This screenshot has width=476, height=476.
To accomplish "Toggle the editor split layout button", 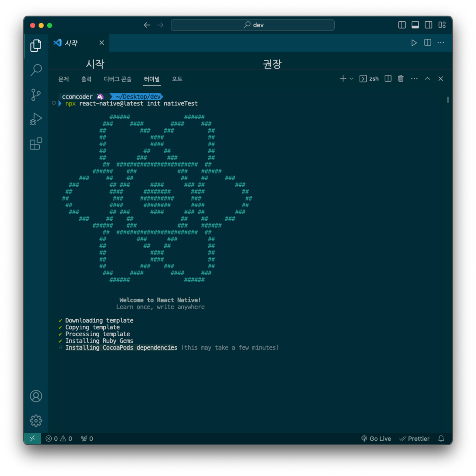I will [x=427, y=43].
